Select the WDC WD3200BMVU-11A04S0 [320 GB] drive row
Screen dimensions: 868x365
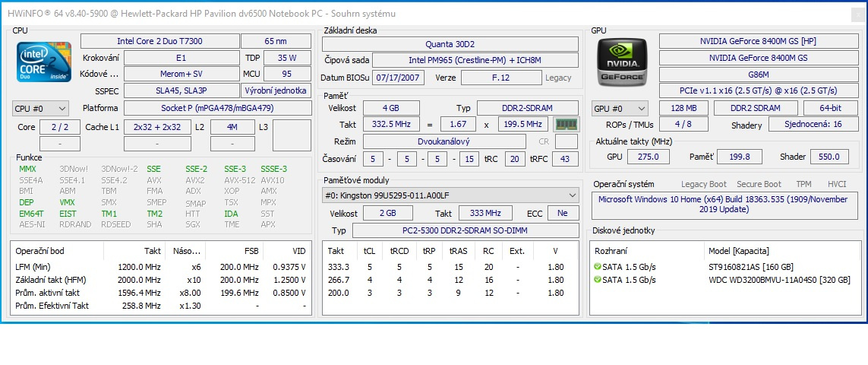[x=724, y=280]
